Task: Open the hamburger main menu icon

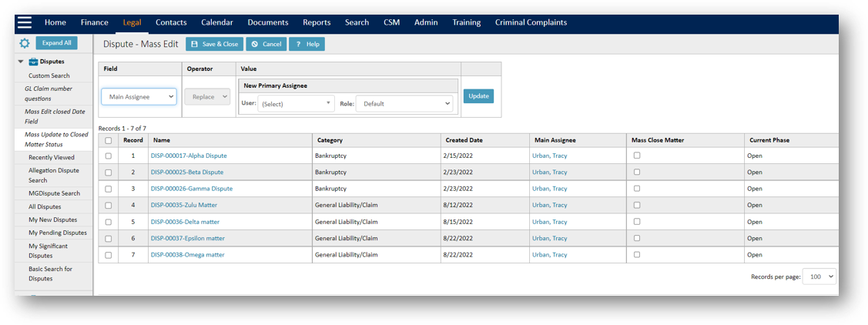Action: [x=25, y=22]
